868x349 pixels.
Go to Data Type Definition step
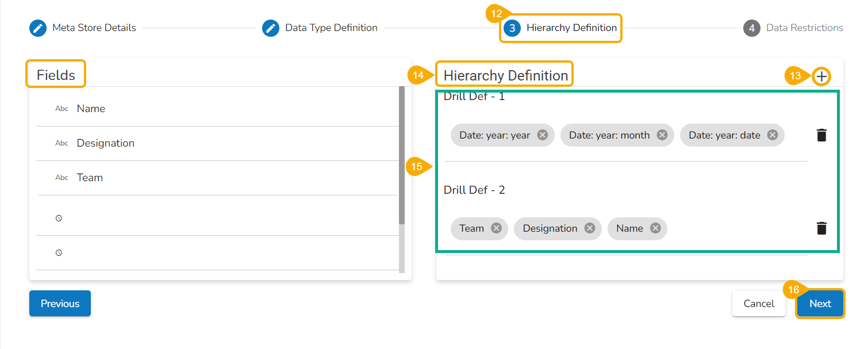pyautogui.click(x=320, y=28)
